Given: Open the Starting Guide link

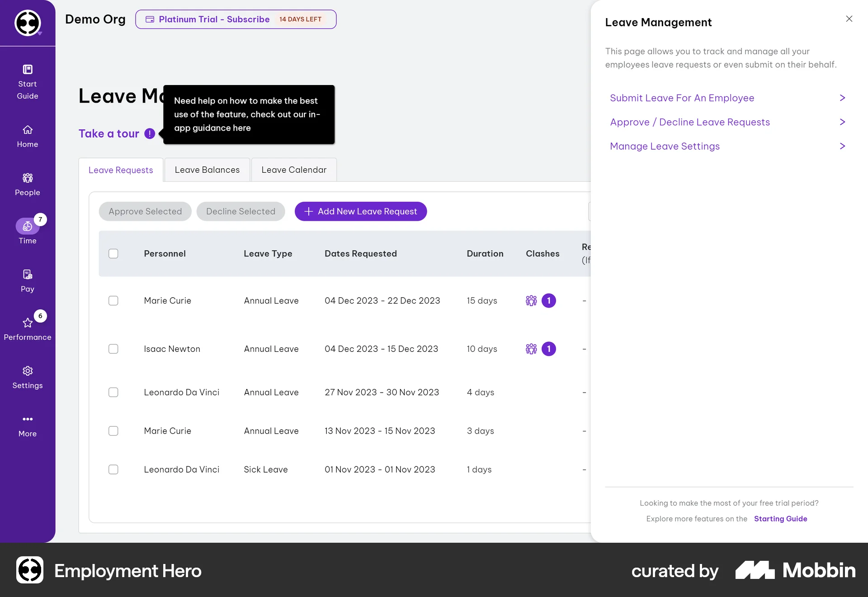Looking at the screenshot, I should click(x=780, y=518).
